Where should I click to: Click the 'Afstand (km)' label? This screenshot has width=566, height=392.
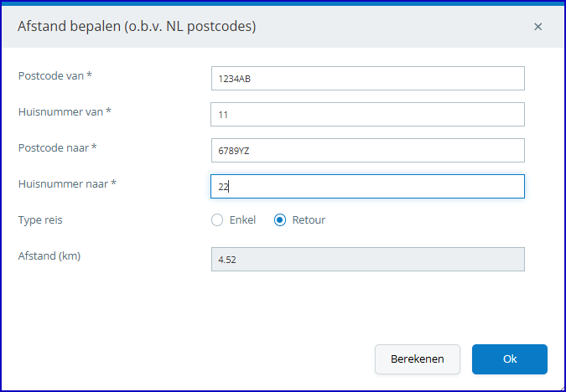pos(49,256)
